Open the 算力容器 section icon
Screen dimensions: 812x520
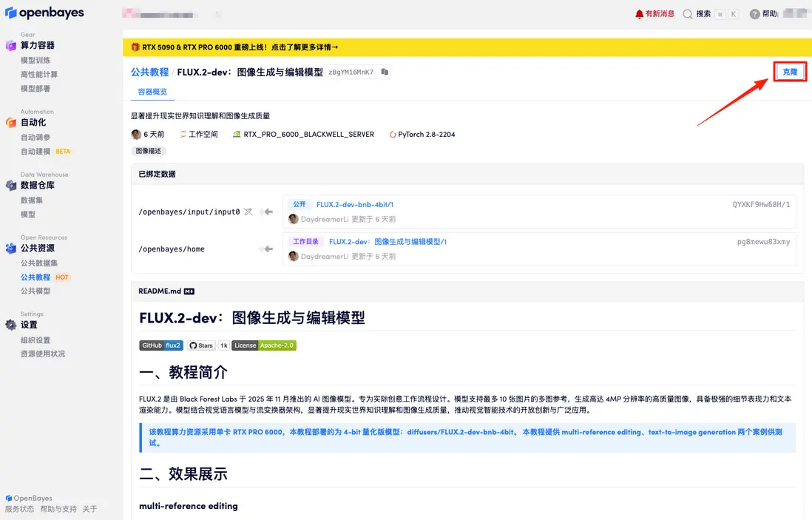(x=11, y=46)
